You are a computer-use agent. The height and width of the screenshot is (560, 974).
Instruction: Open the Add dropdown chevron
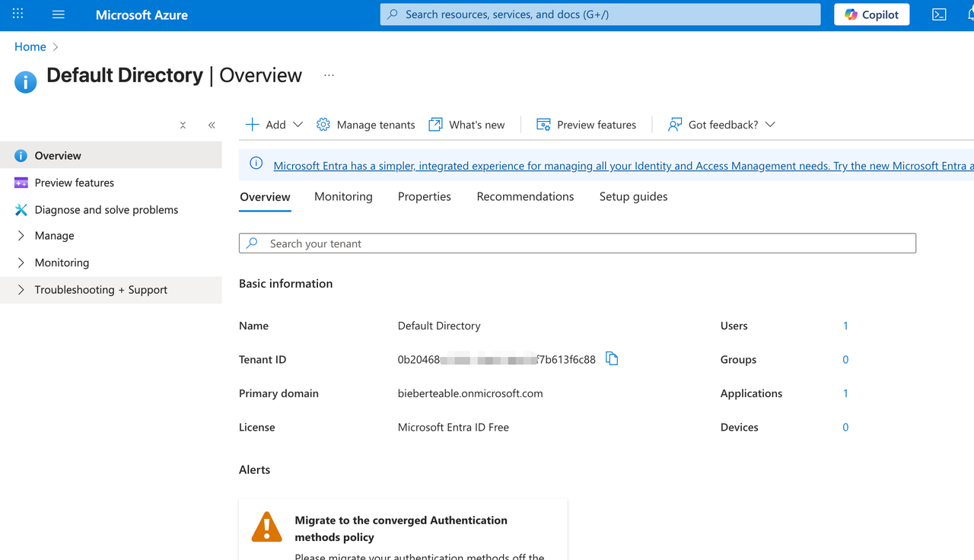click(x=298, y=125)
